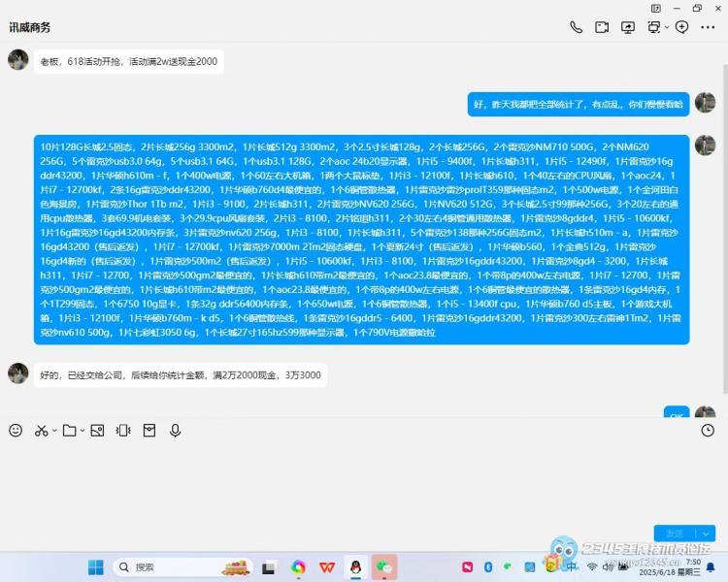Pin the chat window on top
Image resolution: width=728 pixels, height=582 pixels.
655,8
